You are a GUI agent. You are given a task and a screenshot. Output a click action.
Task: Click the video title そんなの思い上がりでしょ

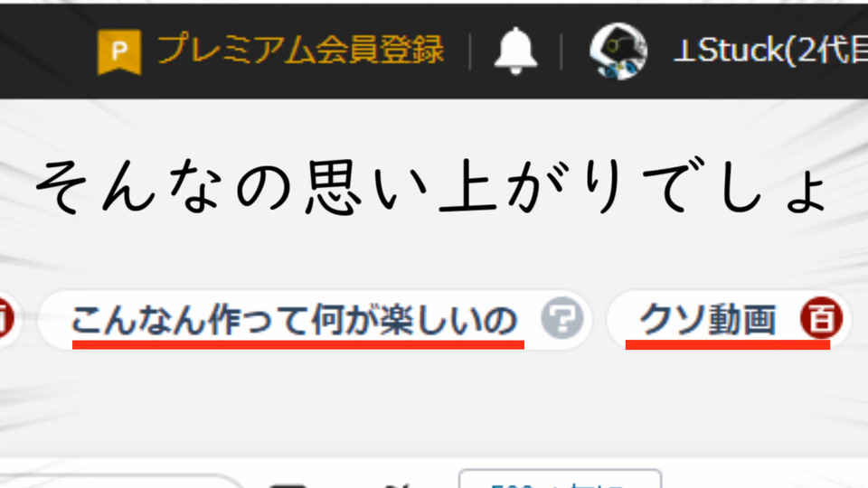coord(432,186)
